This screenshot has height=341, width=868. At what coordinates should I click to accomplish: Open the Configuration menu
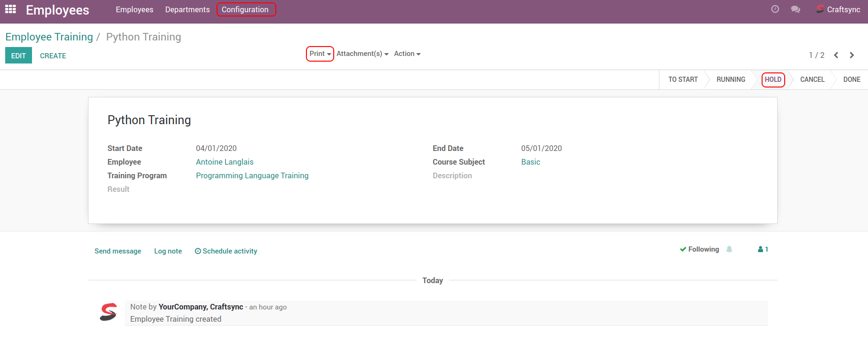[x=245, y=9]
